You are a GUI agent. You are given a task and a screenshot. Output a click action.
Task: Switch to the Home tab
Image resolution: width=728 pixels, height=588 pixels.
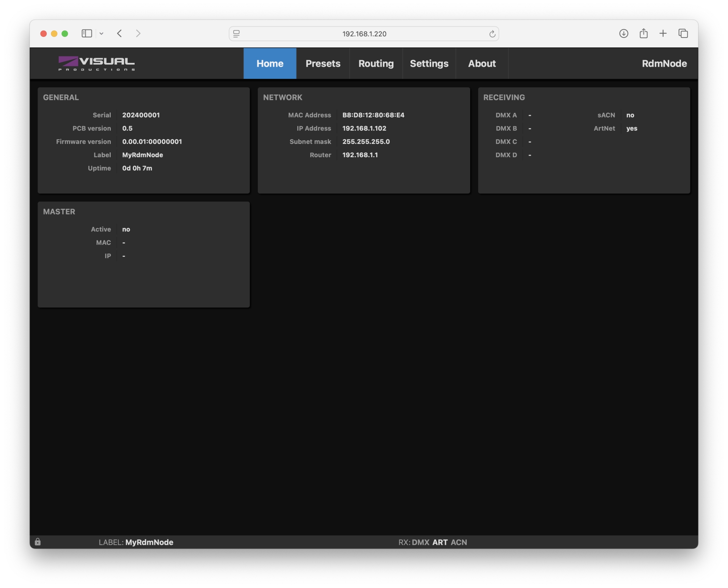270,63
